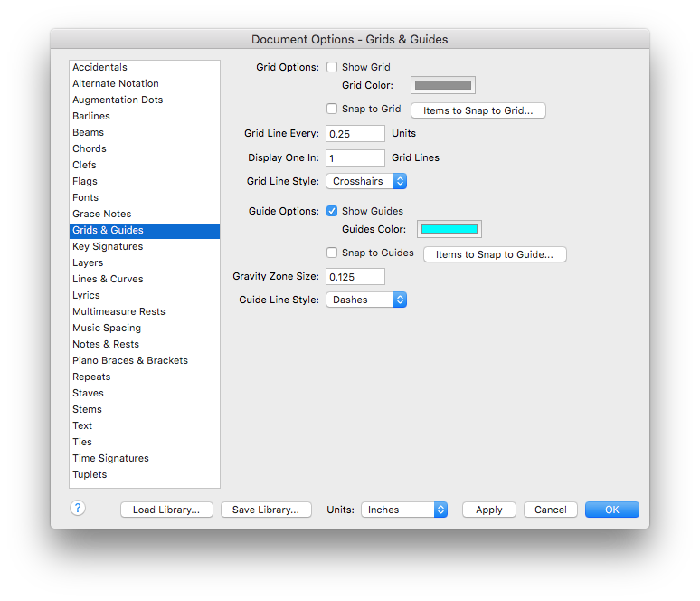Click the Apply button
700x601 pixels.
pyautogui.click(x=489, y=510)
